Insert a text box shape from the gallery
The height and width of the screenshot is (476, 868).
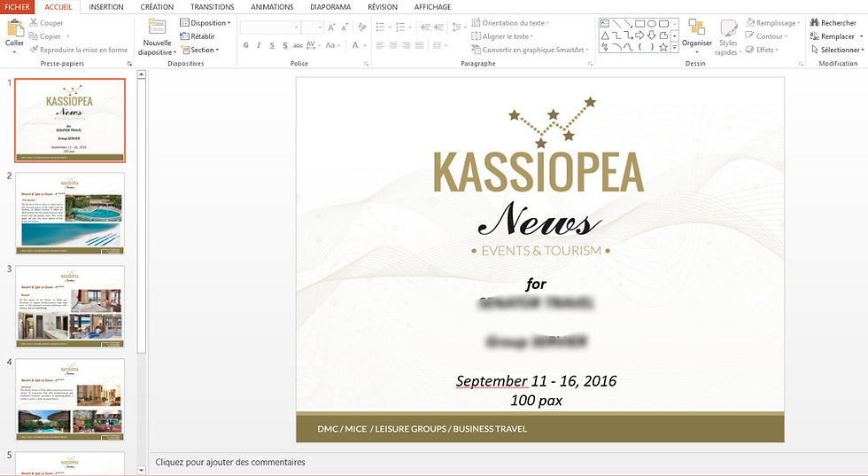(604, 23)
